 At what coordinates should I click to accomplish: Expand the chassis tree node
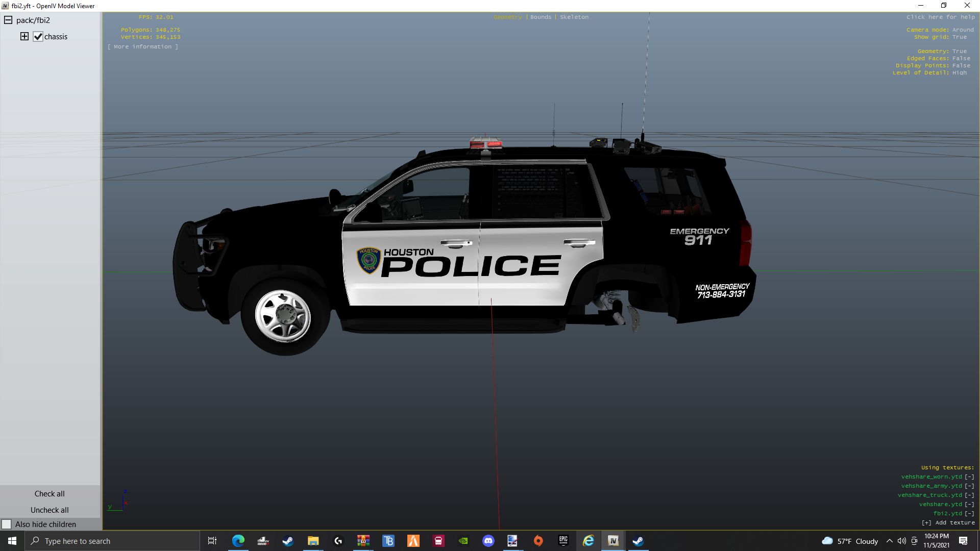pos(24,36)
